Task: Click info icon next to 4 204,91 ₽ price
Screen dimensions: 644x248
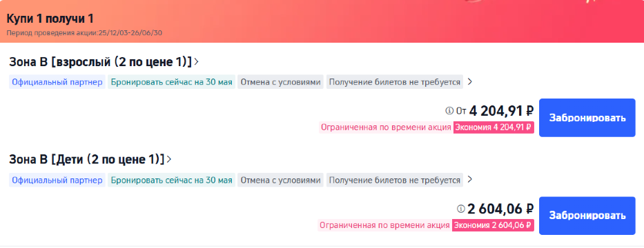Action: pyautogui.click(x=449, y=111)
